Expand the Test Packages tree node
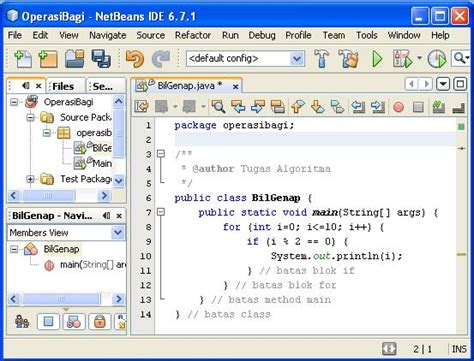This screenshot has height=361, width=474. [30, 179]
